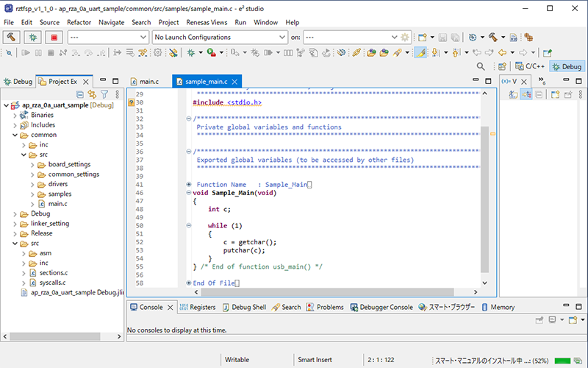Open the File menu

tap(9, 22)
